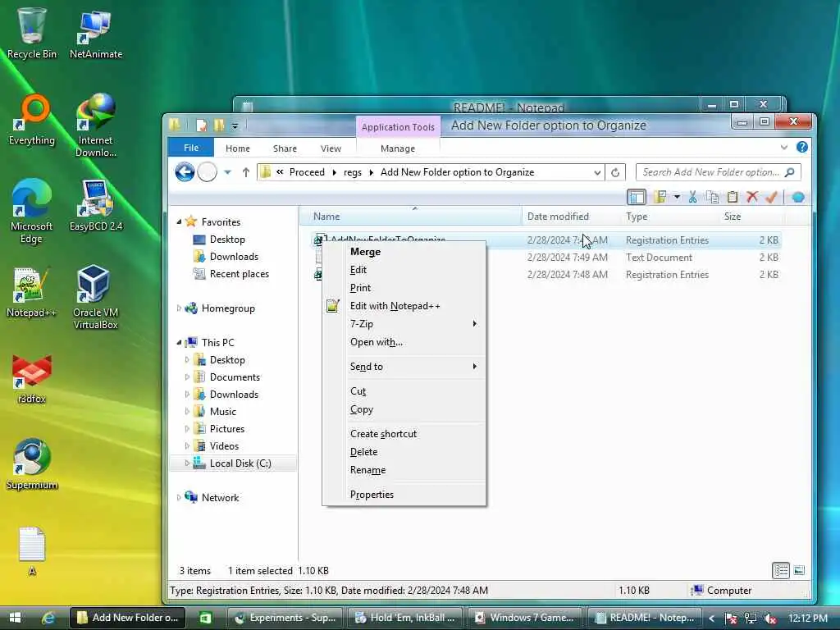Open the address bar history dropdown
840x630 pixels.
pos(597,172)
